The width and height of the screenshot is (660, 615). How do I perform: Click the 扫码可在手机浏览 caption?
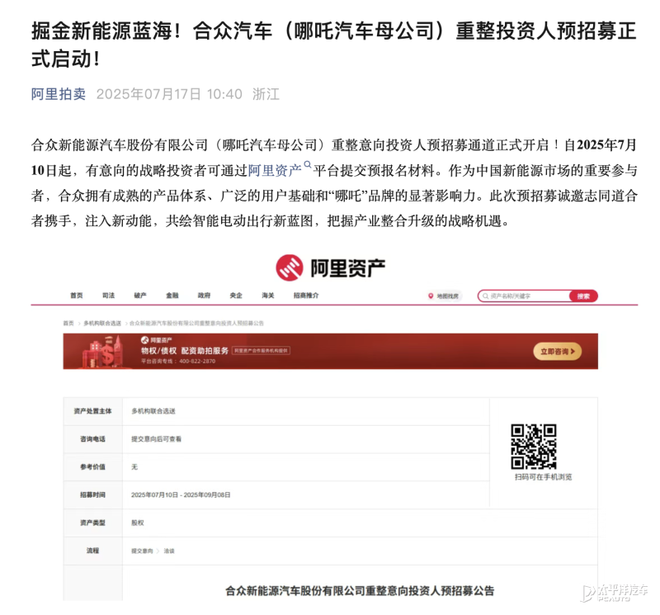click(x=543, y=477)
